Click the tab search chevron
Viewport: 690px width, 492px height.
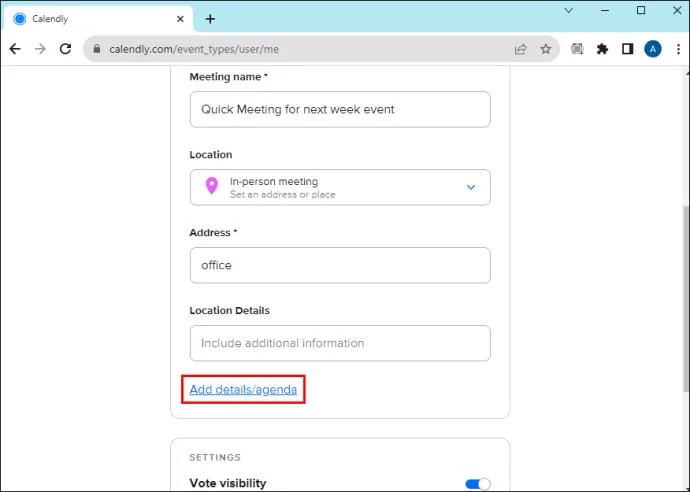coord(569,11)
